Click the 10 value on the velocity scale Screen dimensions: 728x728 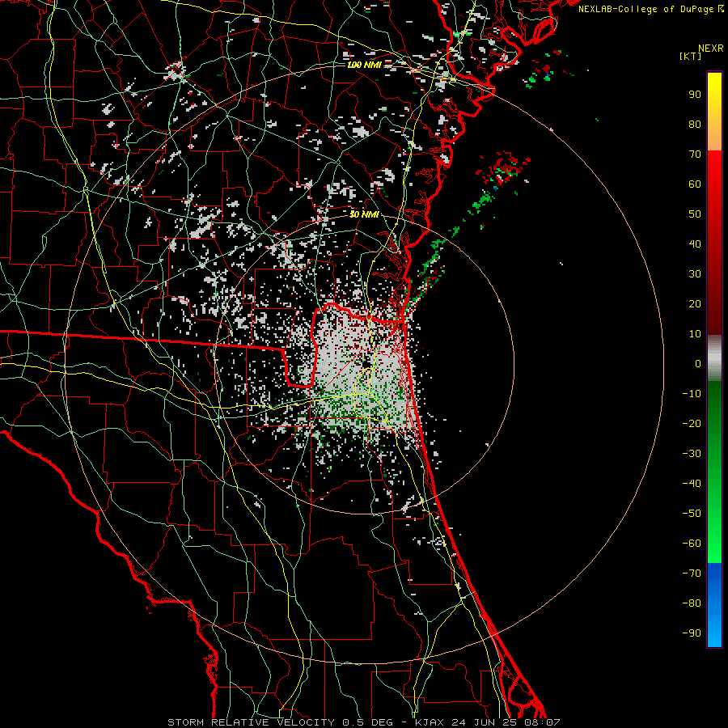pos(695,334)
